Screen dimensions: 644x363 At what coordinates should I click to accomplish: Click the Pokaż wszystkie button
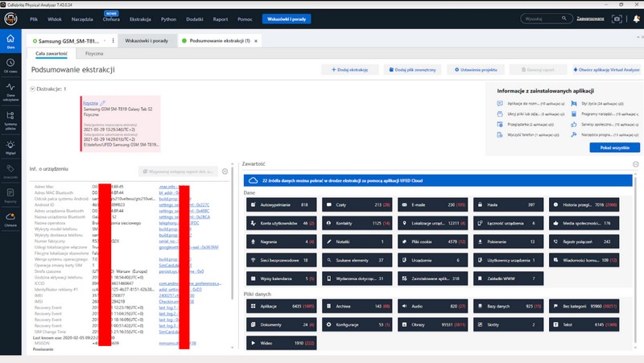click(x=614, y=147)
